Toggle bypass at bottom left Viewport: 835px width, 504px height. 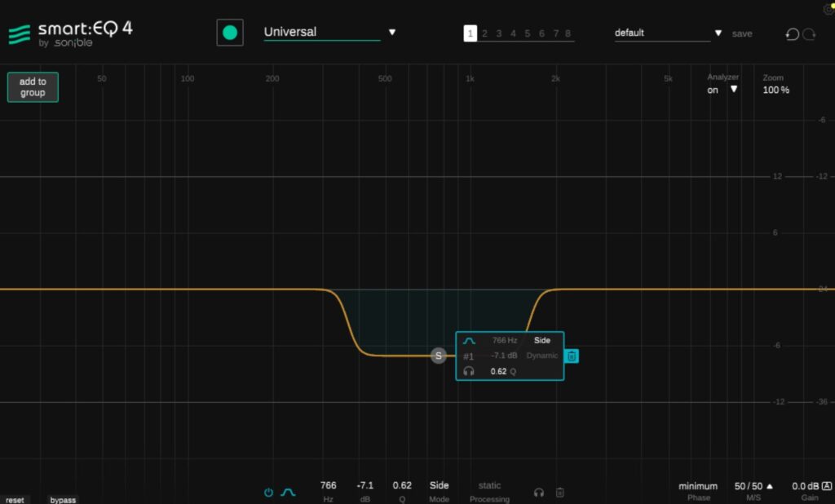click(x=63, y=500)
